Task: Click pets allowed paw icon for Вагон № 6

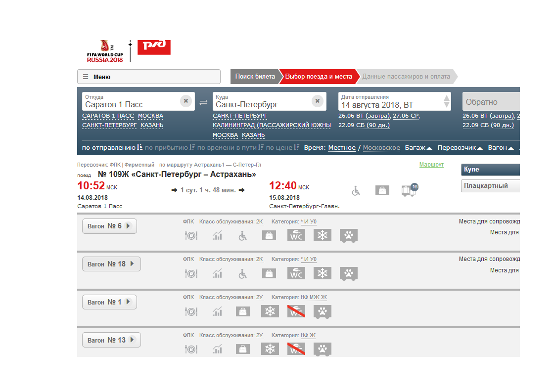Action: pos(349,236)
